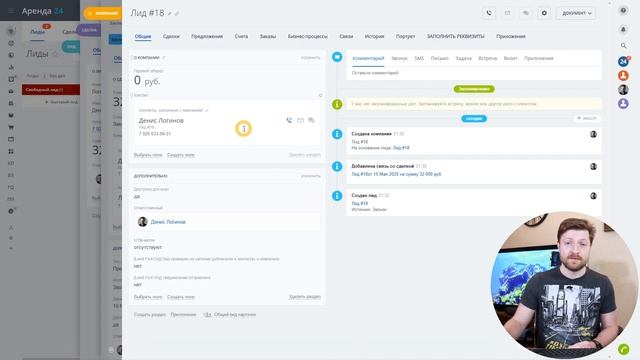Expand the документ dropdown
Viewport: 640px width, 360px height.
[x=576, y=13]
